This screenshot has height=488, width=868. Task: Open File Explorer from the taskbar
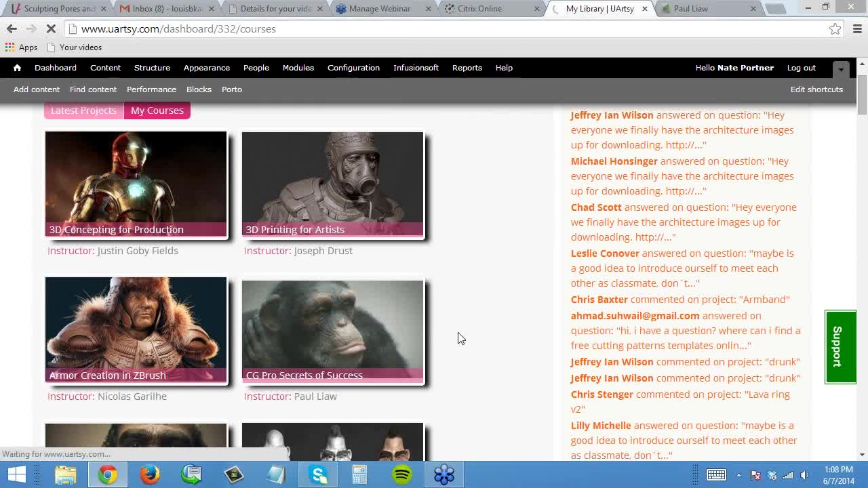tap(66, 474)
